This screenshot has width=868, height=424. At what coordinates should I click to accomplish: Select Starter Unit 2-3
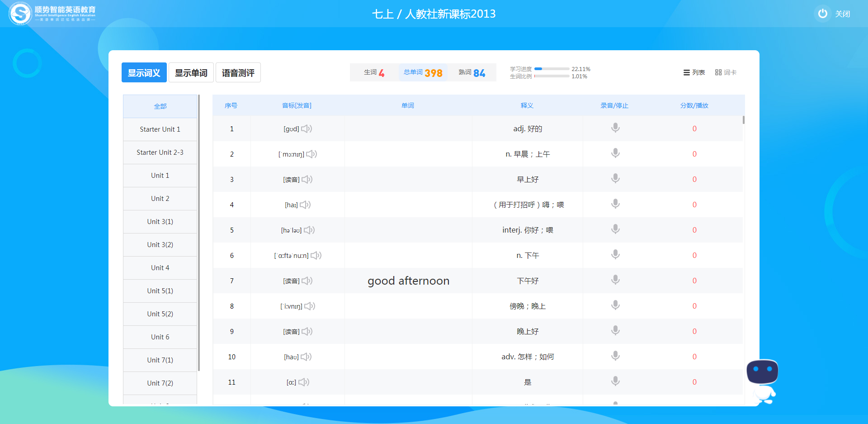tap(160, 152)
